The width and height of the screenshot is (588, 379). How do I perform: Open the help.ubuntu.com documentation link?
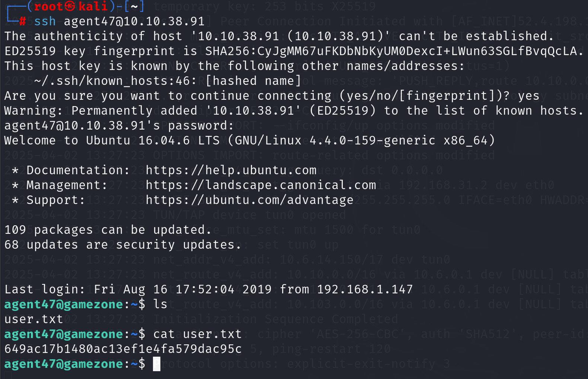[x=231, y=170]
